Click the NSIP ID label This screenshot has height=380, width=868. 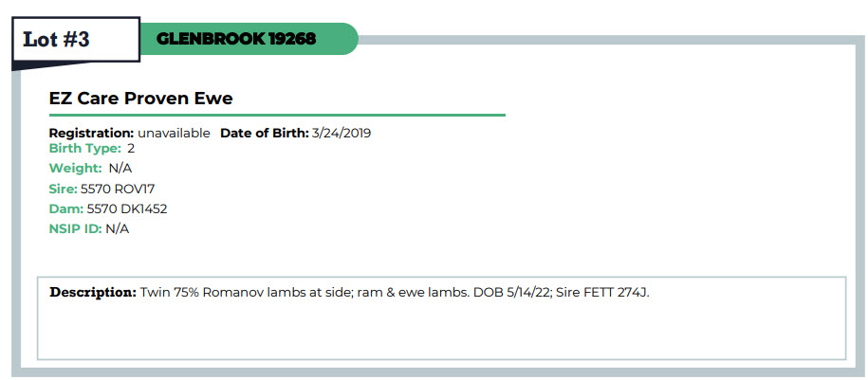point(76,229)
